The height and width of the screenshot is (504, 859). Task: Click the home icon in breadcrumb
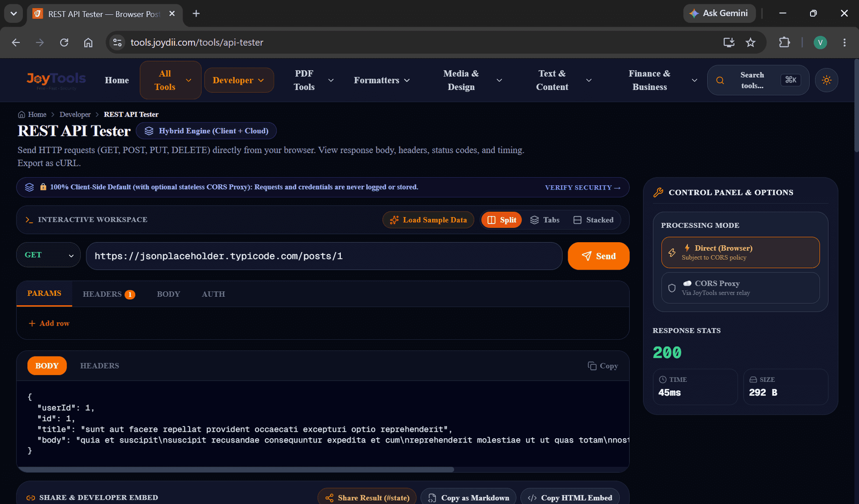tap(21, 115)
